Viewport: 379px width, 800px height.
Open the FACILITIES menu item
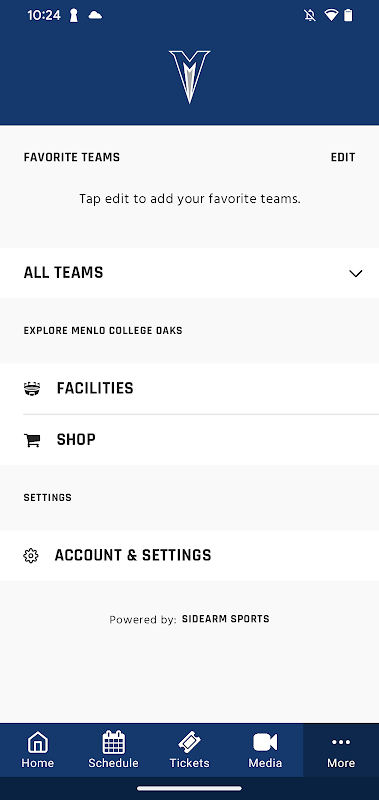point(189,389)
